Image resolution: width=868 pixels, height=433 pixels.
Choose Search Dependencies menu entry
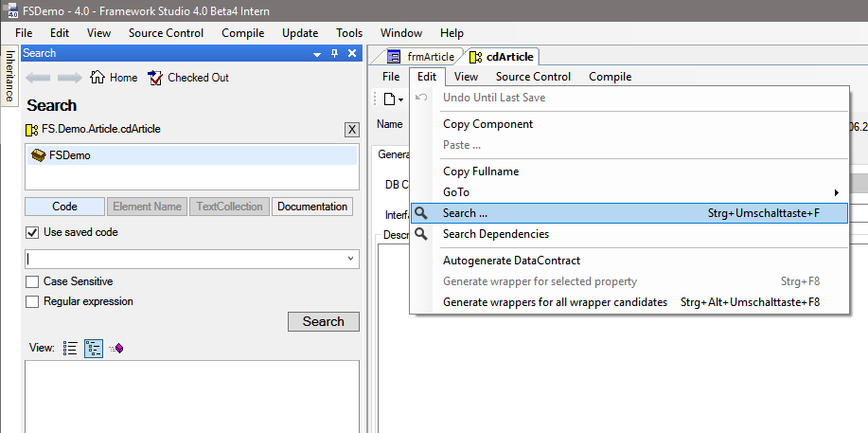tap(629, 234)
